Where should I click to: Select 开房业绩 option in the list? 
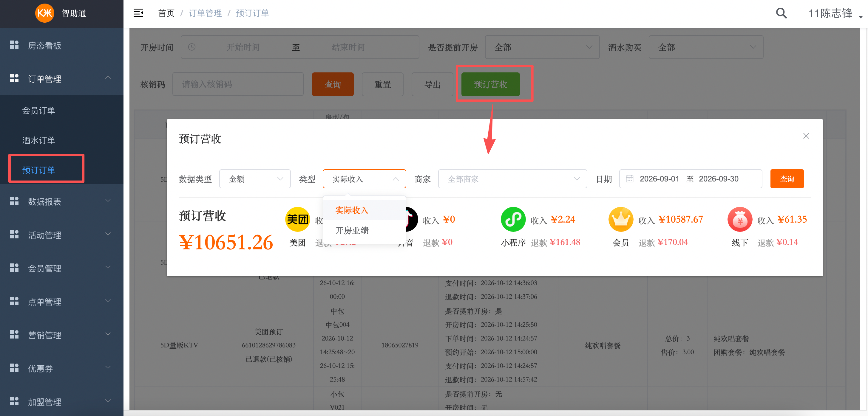point(364,230)
